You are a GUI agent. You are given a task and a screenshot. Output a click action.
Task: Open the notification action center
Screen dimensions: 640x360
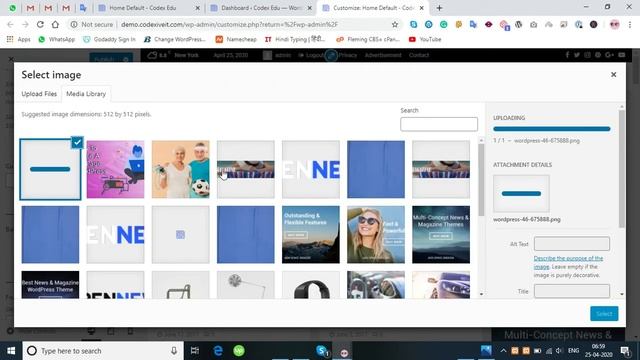click(x=625, y=351)
